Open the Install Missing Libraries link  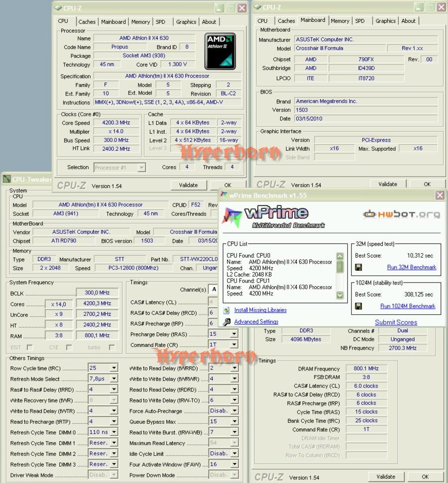260,310
